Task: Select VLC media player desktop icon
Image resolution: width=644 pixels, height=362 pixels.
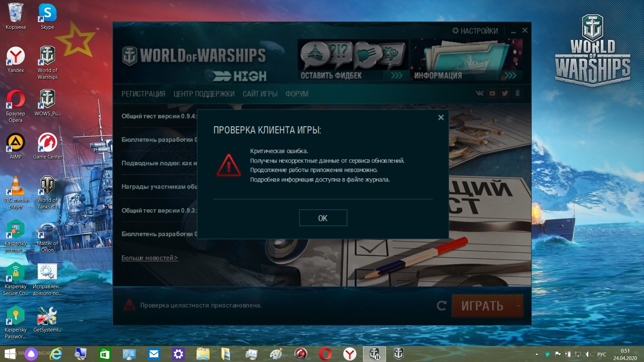Action: click(x=15, y=193)
